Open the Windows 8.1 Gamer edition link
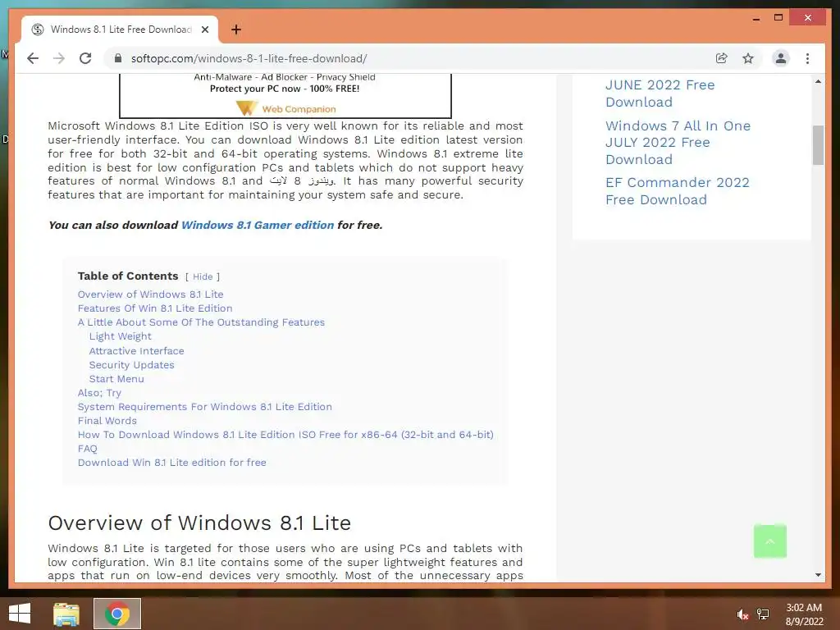Image resolution: width=840 pixels, height=630 pixels. pyautogui.click(x=257, y=225)
